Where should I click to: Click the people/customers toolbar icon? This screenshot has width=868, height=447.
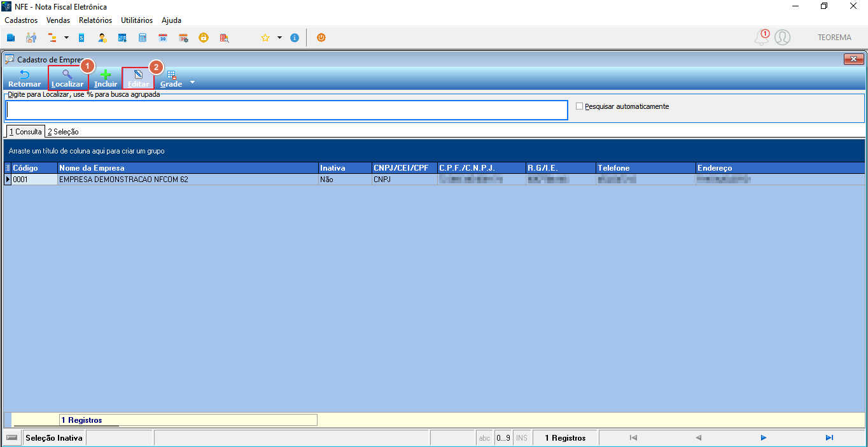tap(31, 38)
